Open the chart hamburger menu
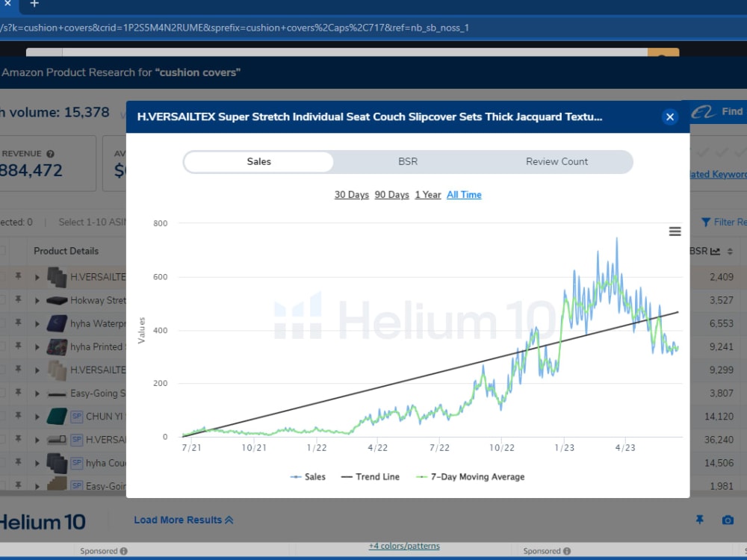 coord(675,231)
